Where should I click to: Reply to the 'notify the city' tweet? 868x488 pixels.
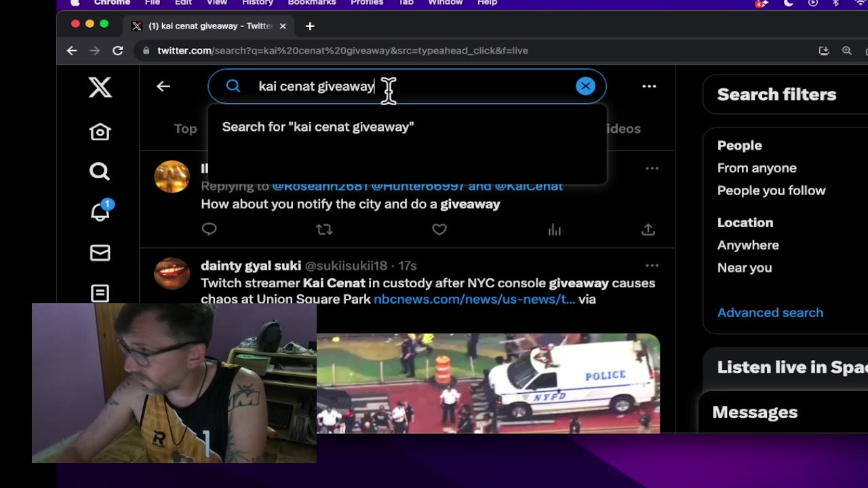[209, 229]
